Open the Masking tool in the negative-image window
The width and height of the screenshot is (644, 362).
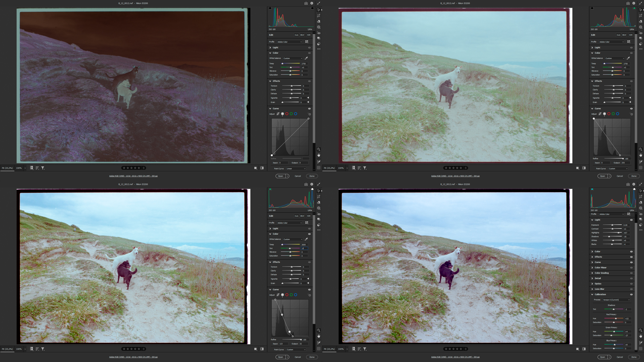click(x=319, y=27)
